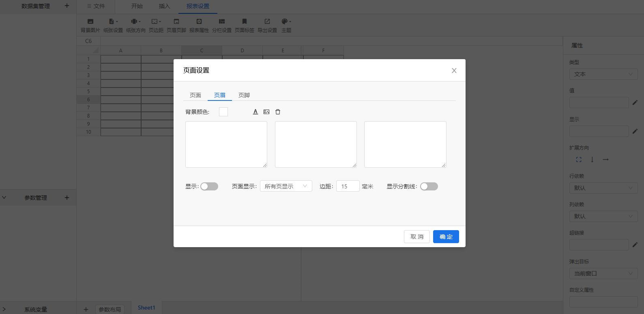
Task: Click the 取消 cancel button
Action: (x=417, y=237)
